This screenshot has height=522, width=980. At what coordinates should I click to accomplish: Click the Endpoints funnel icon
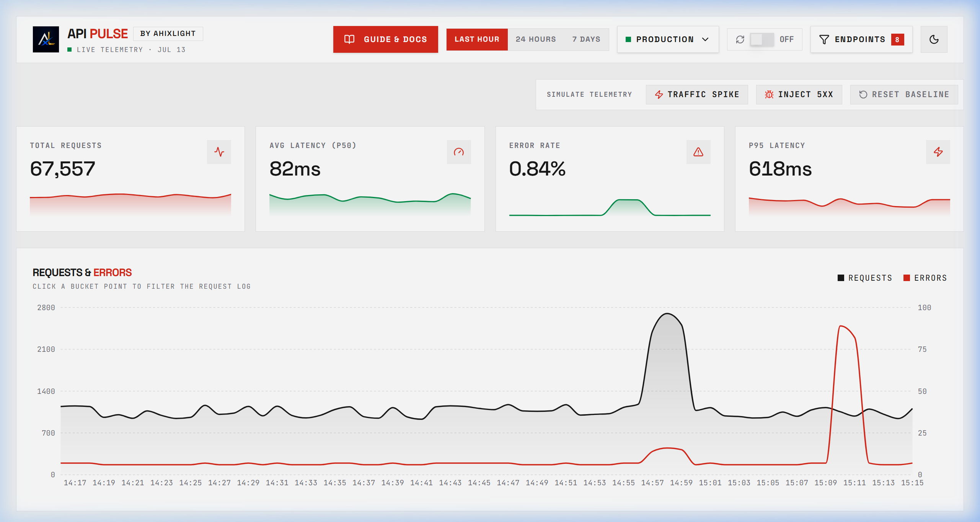click(824, 39)
